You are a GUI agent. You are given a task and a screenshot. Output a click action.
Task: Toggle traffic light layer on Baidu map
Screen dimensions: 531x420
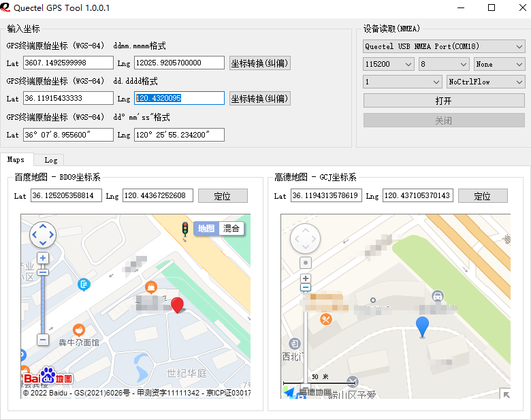click(x=185, y=229)
